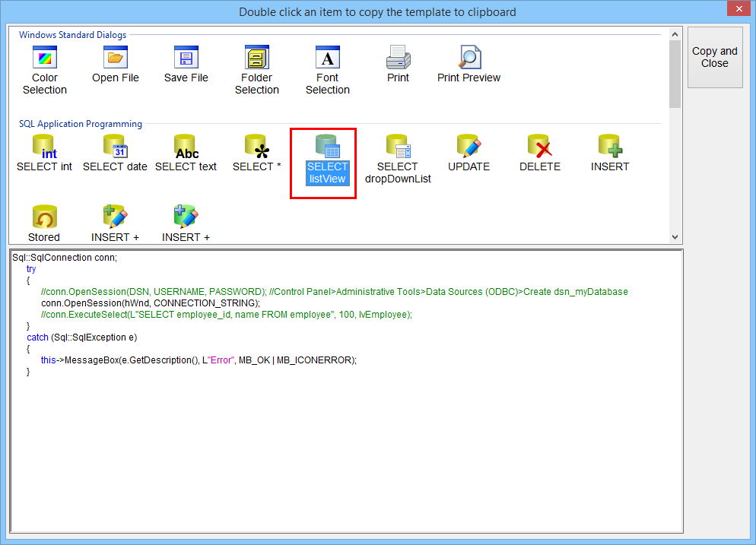Click the commented ExecuteSelect code line
This screenshot has height=545, width=756.
coord(227,315)
